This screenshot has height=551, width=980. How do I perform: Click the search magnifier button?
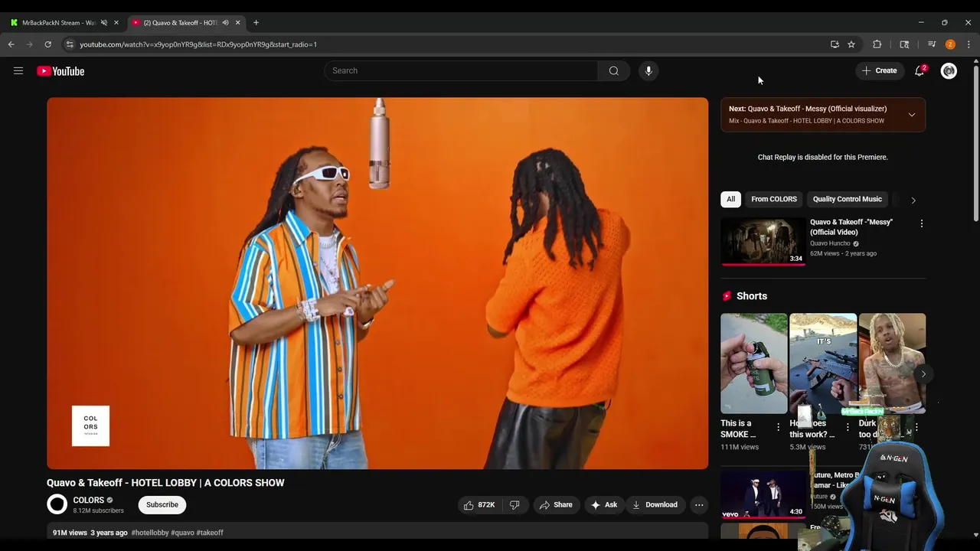(x=614, y=71)
